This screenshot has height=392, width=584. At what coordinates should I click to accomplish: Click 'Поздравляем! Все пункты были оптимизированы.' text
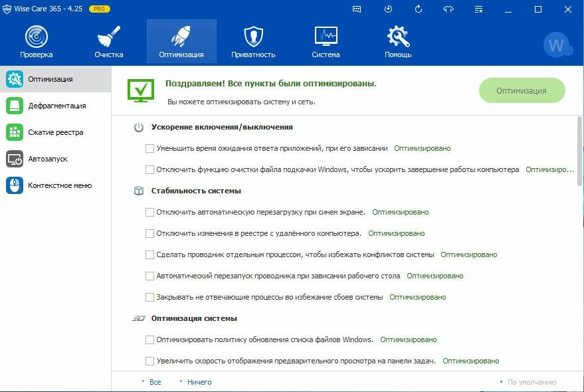click(x=271, y=84)
